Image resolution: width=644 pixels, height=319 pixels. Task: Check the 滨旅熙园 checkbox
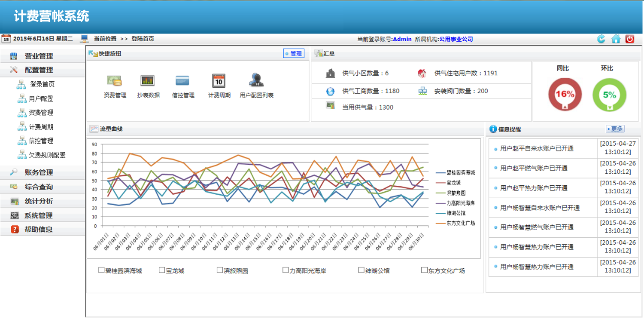tap(220, 270)
